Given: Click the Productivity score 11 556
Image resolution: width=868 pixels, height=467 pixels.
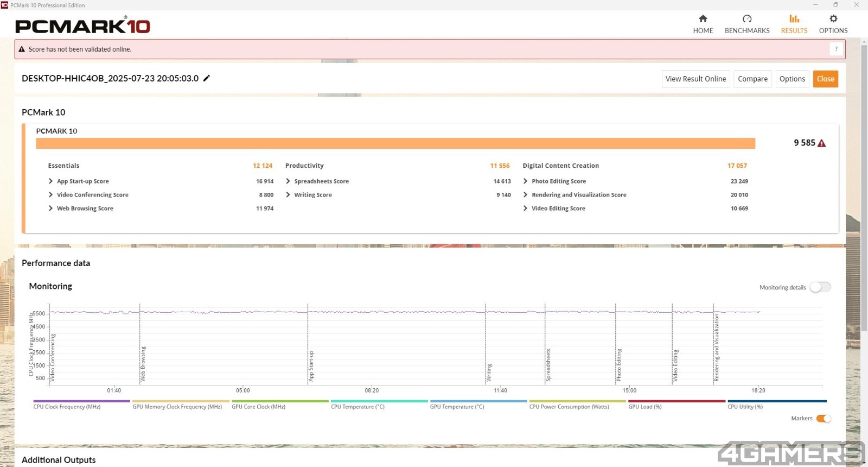Looking at the screenshot, I should click(500, 166).
